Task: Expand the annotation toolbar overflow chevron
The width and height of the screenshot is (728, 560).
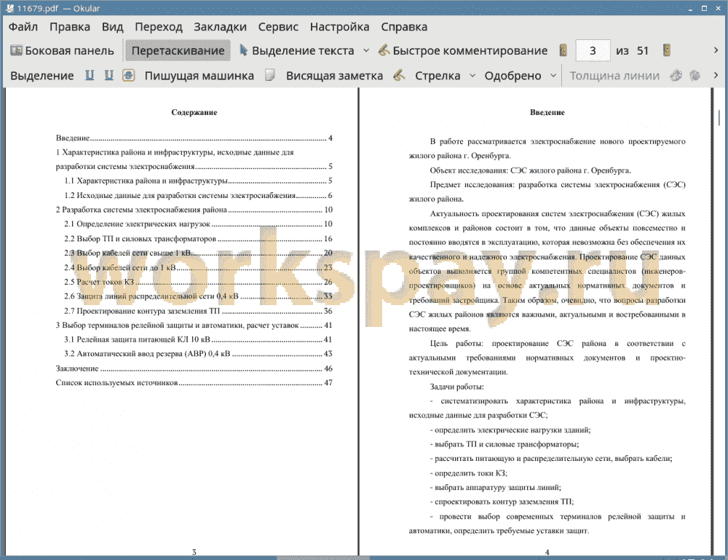Action: (716, 75)
